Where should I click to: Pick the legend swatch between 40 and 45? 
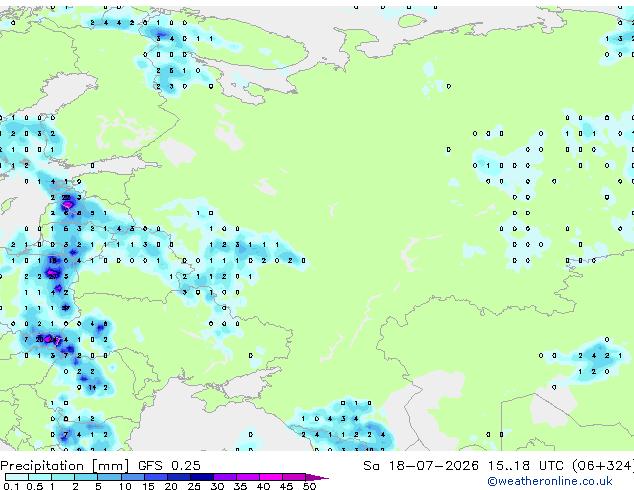pos(271,477)
